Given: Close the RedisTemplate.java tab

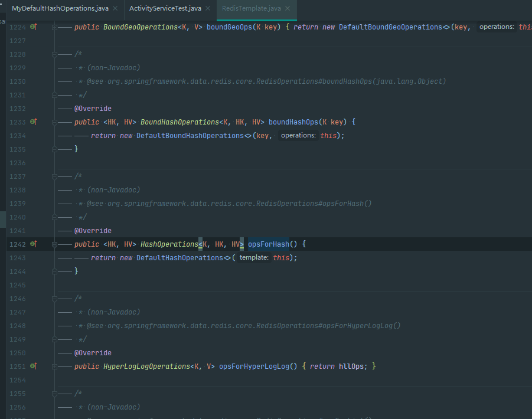Looking at the screenshot, I should tap(288, 8).
